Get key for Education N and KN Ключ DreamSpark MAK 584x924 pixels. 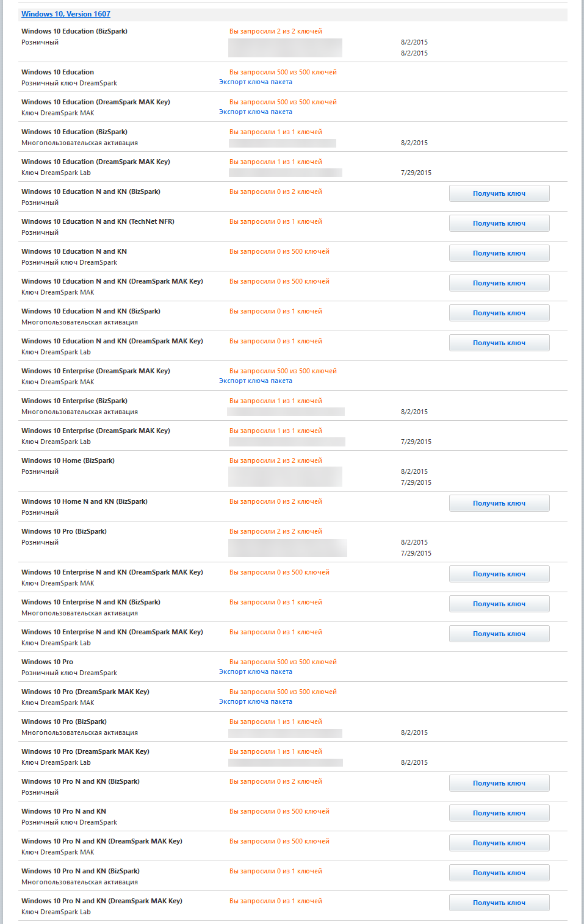click(499, 283)
